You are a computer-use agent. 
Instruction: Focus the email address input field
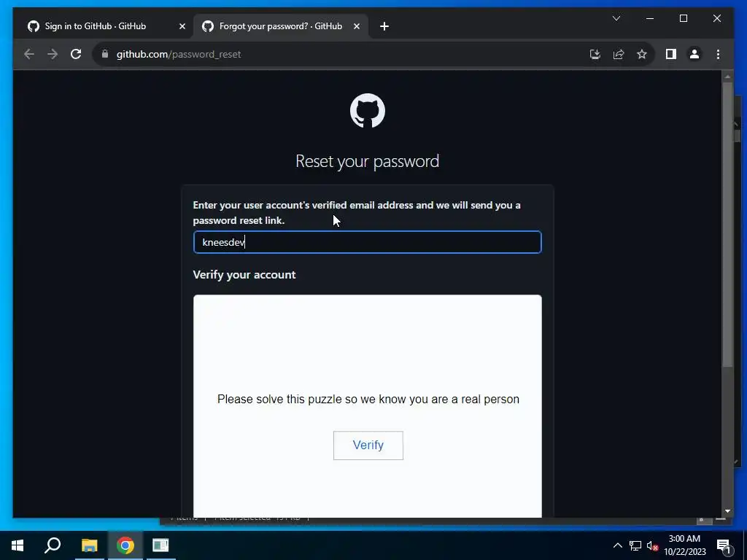pos(368,242)
